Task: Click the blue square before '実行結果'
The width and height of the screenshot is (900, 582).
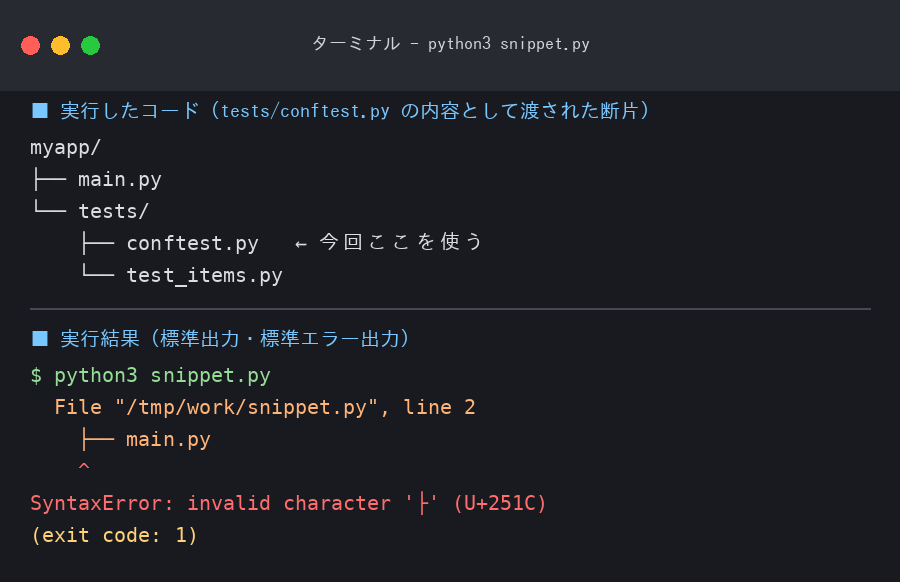Action: [x=40, y=338]
